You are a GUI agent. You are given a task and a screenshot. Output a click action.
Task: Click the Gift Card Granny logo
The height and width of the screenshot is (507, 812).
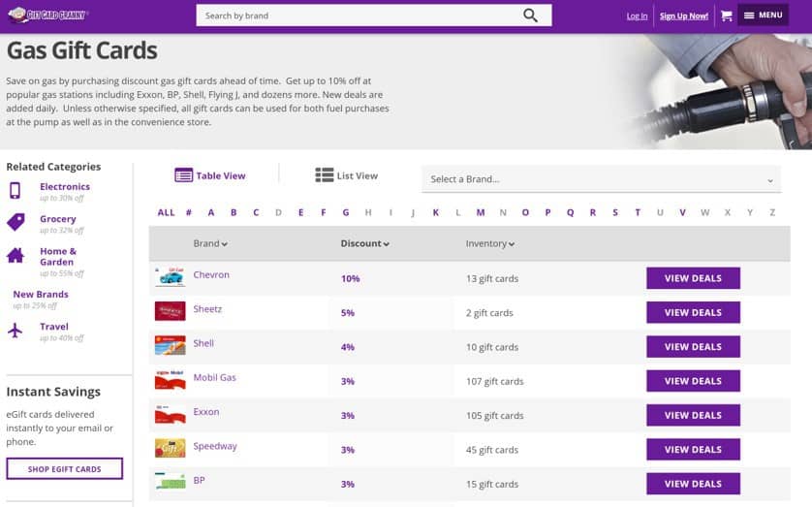47,16
